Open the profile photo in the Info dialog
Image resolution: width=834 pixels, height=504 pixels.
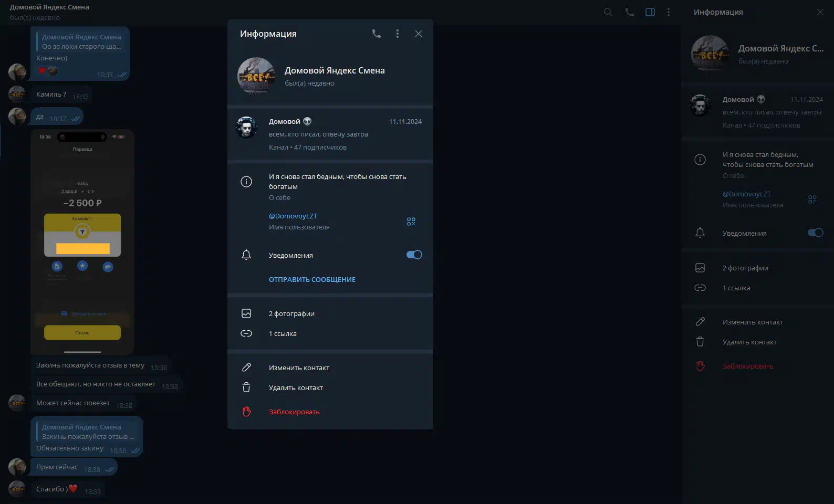[x=256, y=76]
